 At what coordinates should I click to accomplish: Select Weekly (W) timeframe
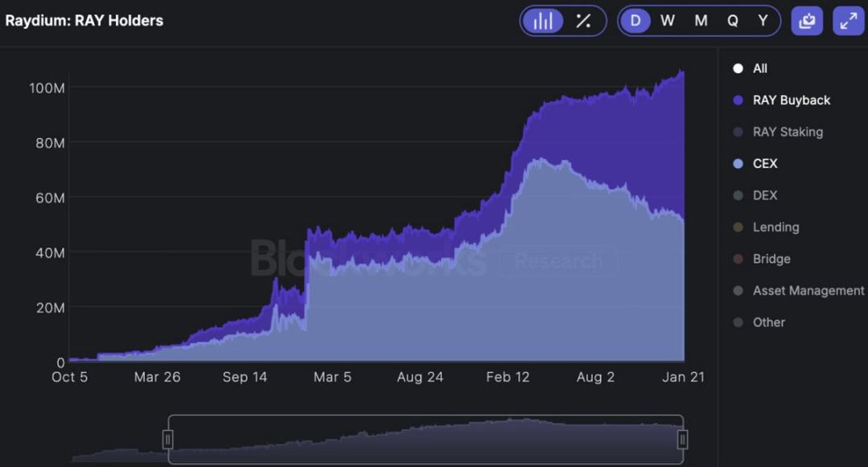point(667,21)
